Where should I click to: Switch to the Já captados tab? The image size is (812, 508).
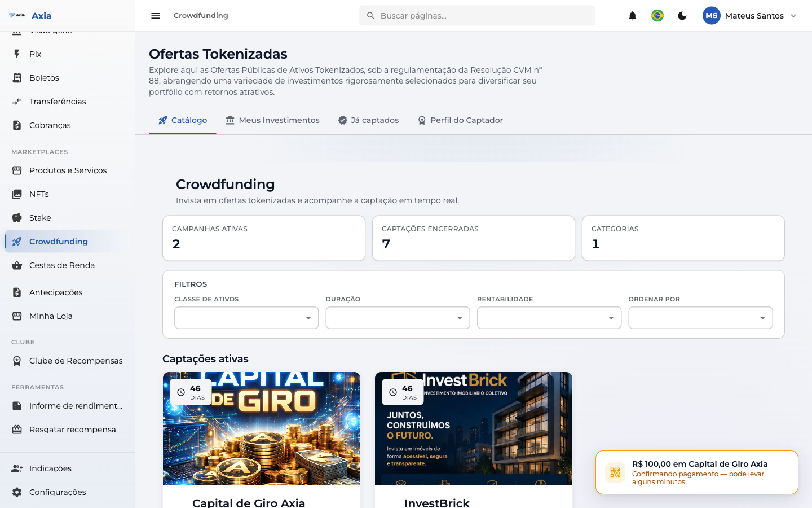click(368, 120)
